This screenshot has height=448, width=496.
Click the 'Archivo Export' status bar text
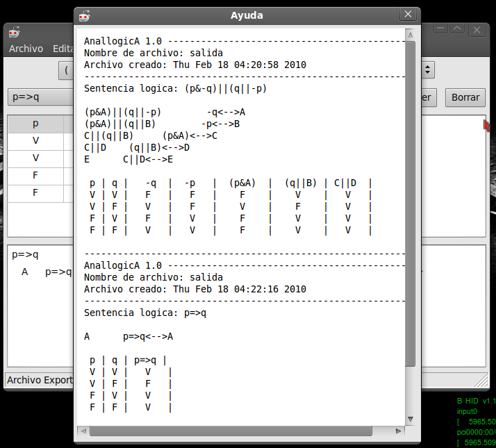click(40, 380)
